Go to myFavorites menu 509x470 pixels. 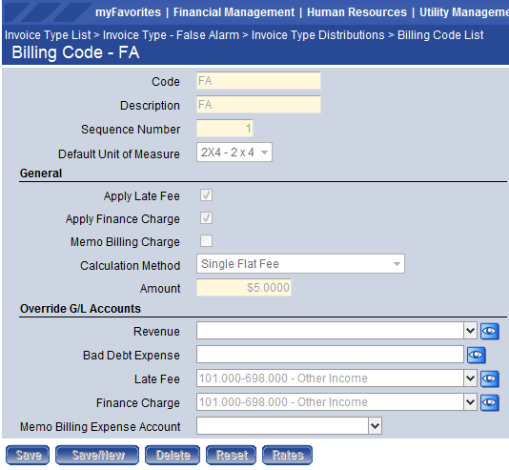128,12
